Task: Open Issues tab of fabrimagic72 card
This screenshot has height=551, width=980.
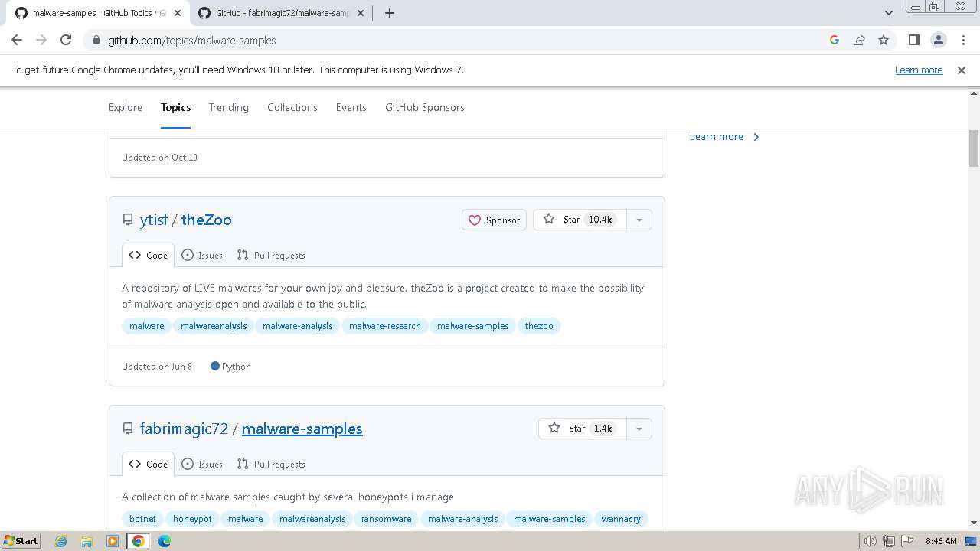Action: [x=202, y=464]
